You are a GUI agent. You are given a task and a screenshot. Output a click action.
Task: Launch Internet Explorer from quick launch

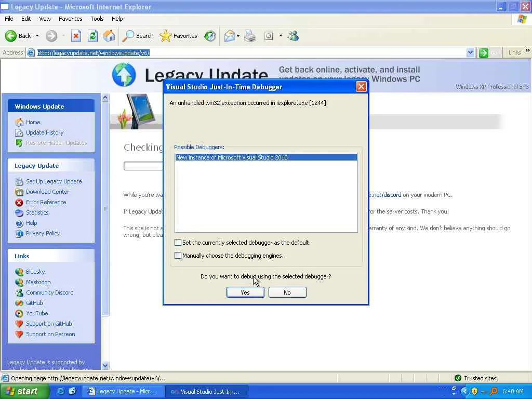[x=60, y=391]
